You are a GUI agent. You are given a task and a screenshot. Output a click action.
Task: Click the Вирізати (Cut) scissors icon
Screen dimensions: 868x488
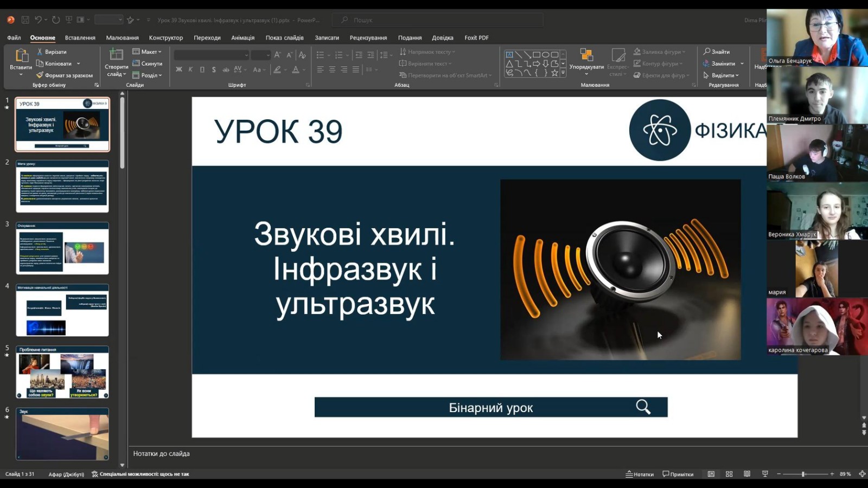tap(40, 52)
